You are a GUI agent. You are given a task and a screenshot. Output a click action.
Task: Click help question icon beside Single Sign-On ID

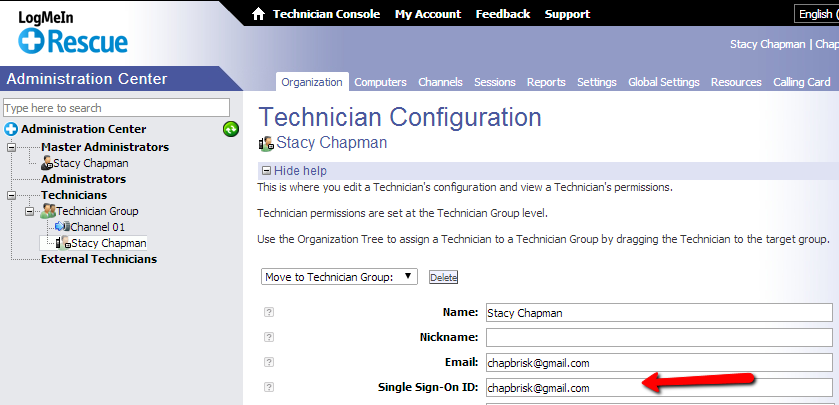(x=269, y=387)
